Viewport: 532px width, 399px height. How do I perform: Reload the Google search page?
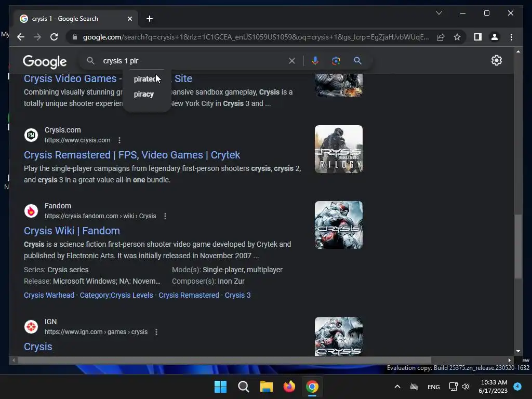[x=54, y=37]
